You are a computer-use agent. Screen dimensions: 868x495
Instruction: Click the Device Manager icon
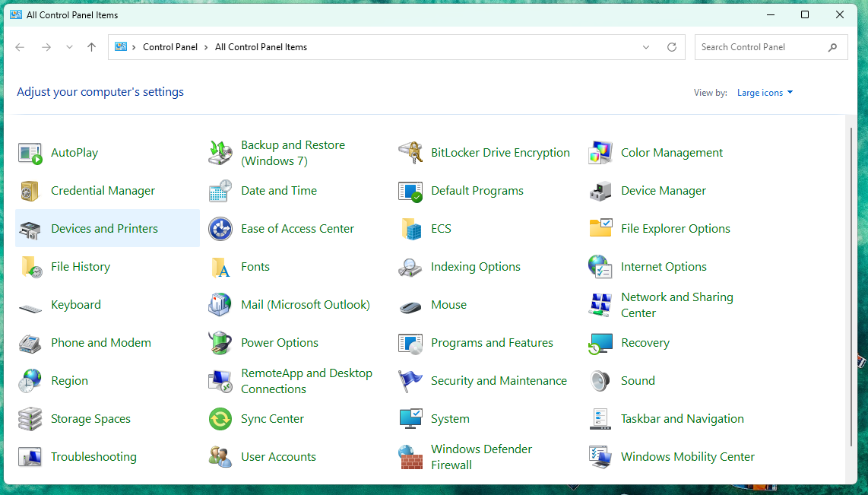click(x=600, y=191)
